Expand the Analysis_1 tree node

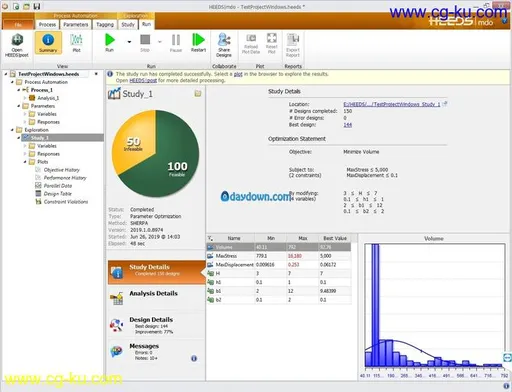coord(25,98)
